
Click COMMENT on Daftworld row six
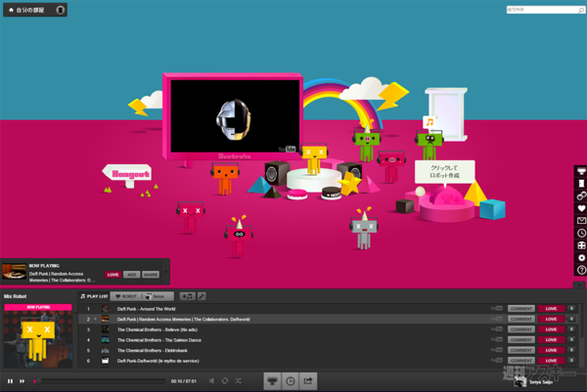click(x=521, y=361)
